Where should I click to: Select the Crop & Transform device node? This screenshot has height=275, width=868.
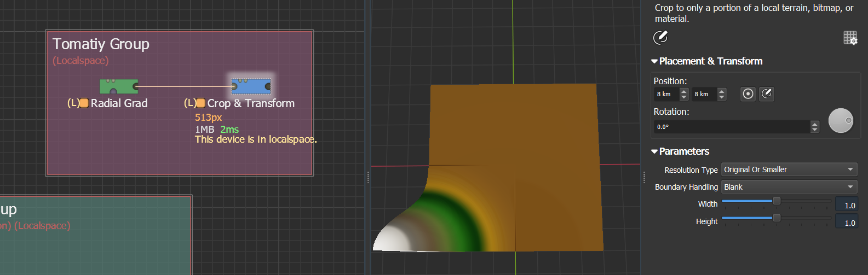(251, 86)
